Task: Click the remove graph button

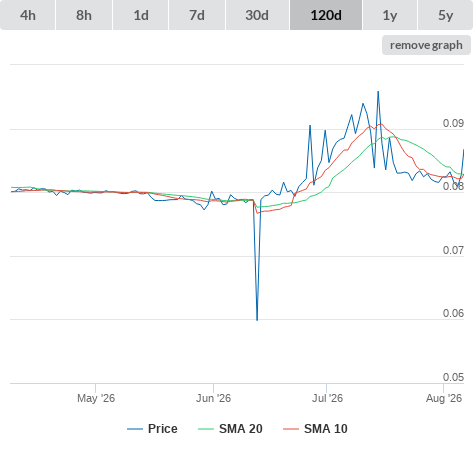Action: (x=426, y=45)
